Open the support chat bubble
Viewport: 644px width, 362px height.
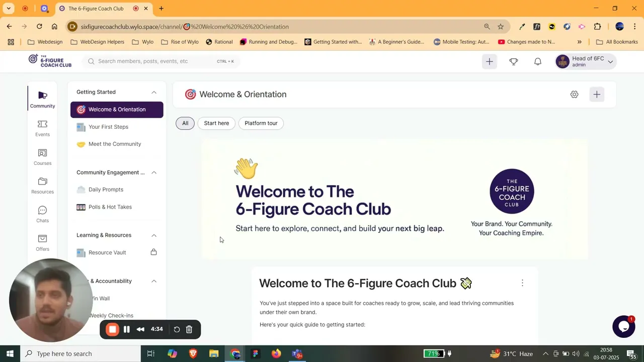[x=623, y=326]
